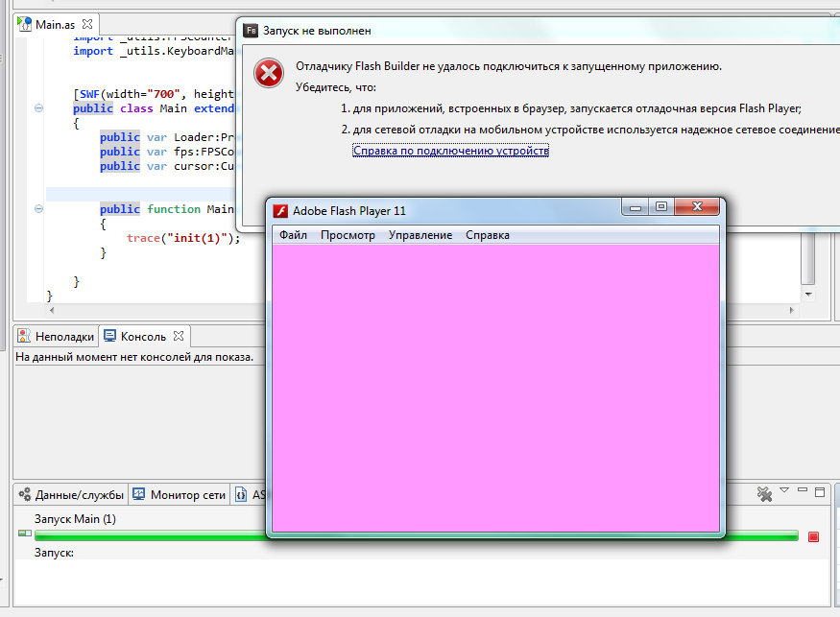
Task: Close the Консоль view tab
Action: [x=179, y=336]
